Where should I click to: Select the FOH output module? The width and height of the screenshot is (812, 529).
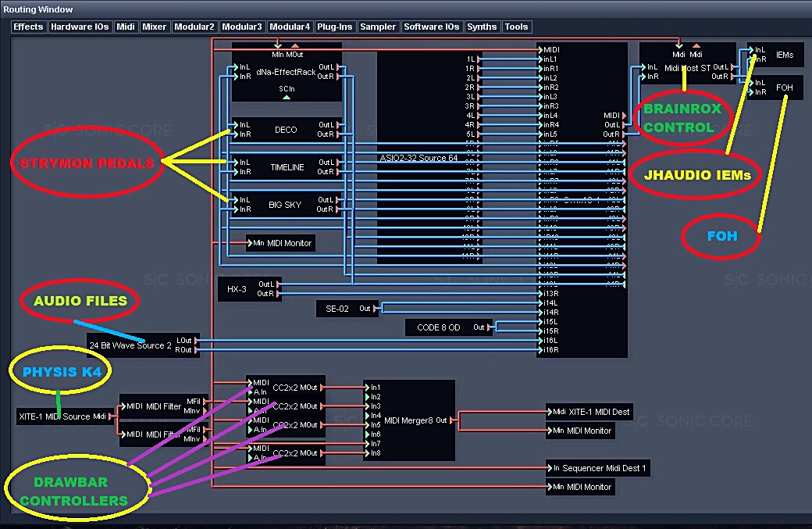click(784, 88)
